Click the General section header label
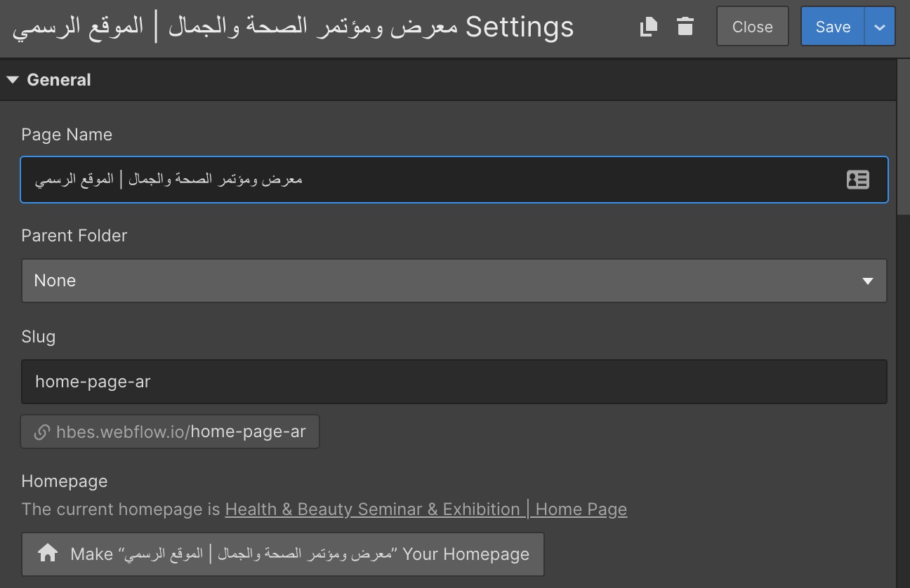Screen dimensions: 910x588 59,80
